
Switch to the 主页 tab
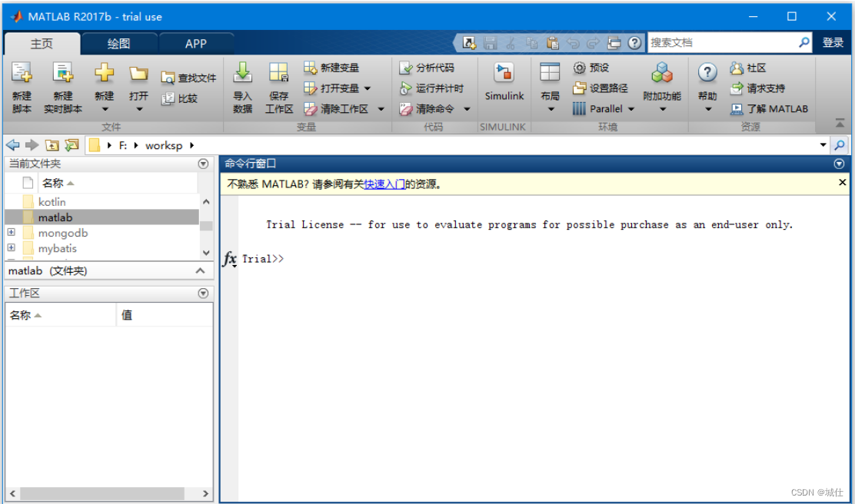(x=42, y=44)
